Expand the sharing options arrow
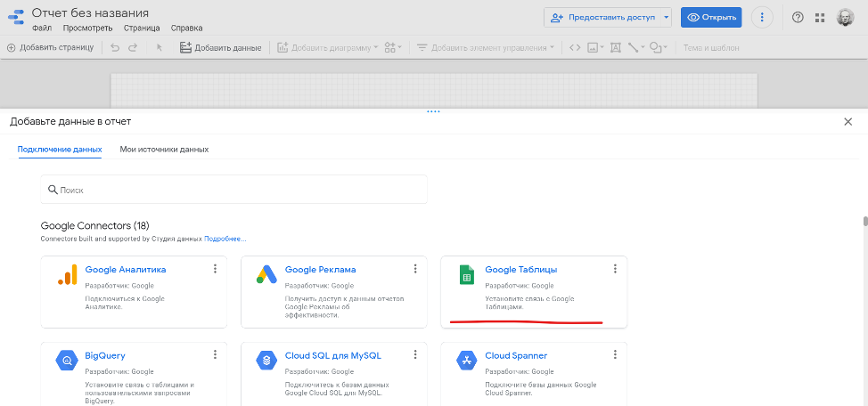 point(667,17)
